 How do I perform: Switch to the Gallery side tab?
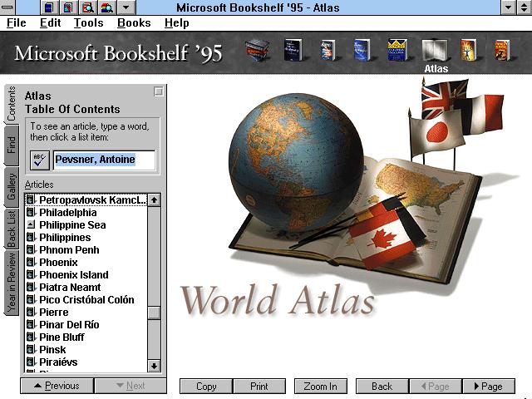coord(11,187)
